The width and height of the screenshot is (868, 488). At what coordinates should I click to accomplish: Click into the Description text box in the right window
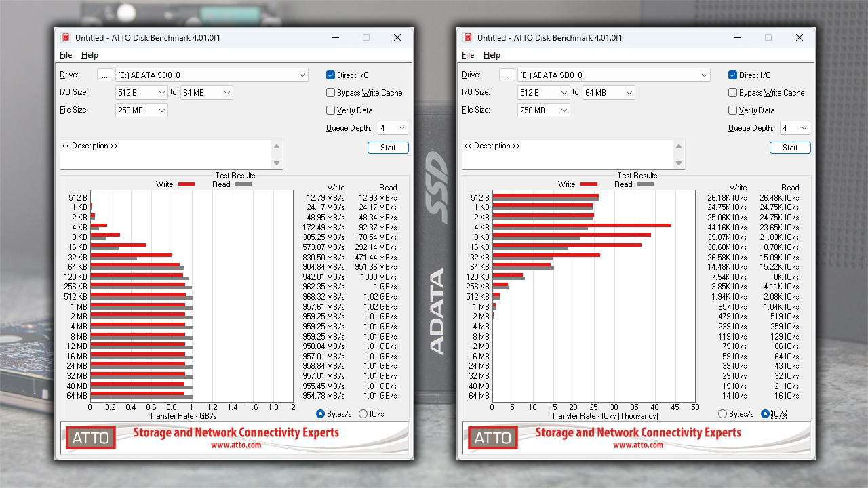click(x=568, y=155)
